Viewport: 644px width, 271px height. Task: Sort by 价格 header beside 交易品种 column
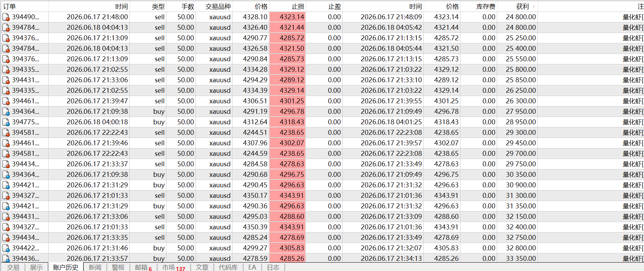point(252,6)
